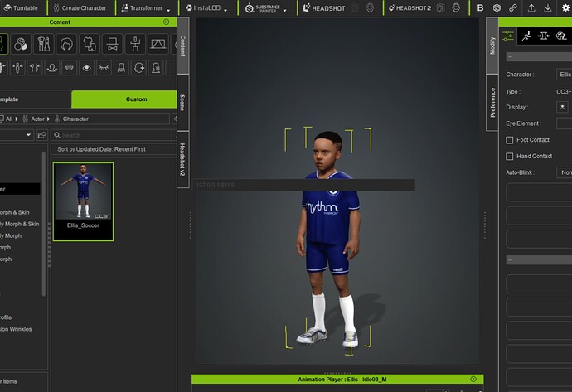Select the long-hair head filter icon
This screenshot has width=572, height=392.
121,68
